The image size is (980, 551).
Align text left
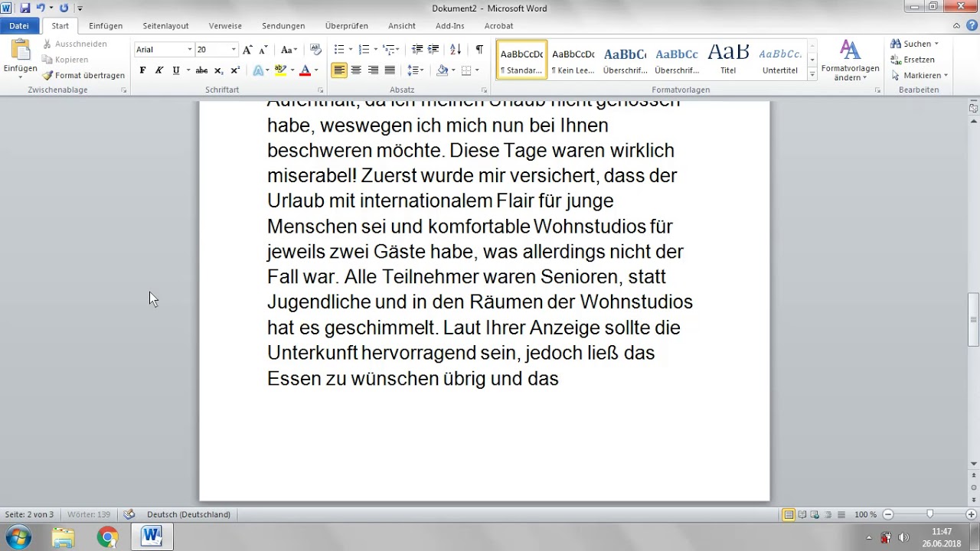point(339,70)
